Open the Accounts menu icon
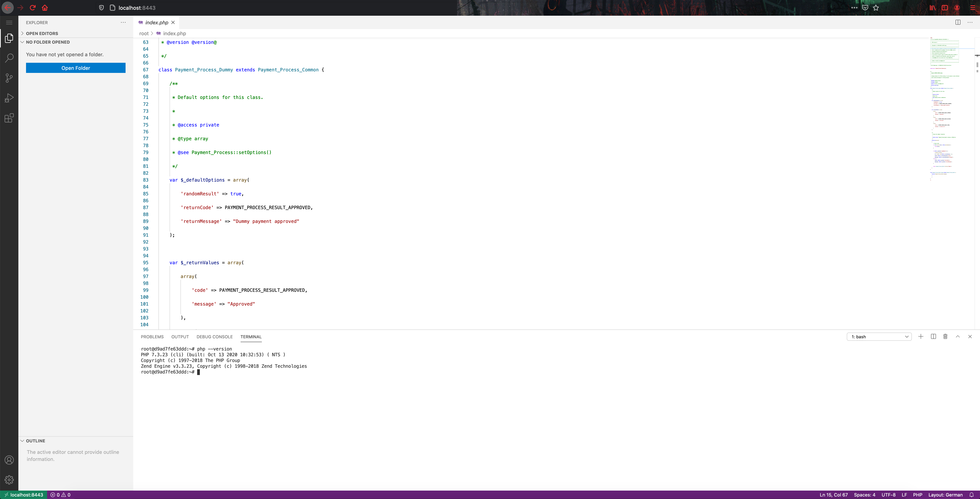The width and height of the screenshot is (980, 499). click(x=9, y=460)
